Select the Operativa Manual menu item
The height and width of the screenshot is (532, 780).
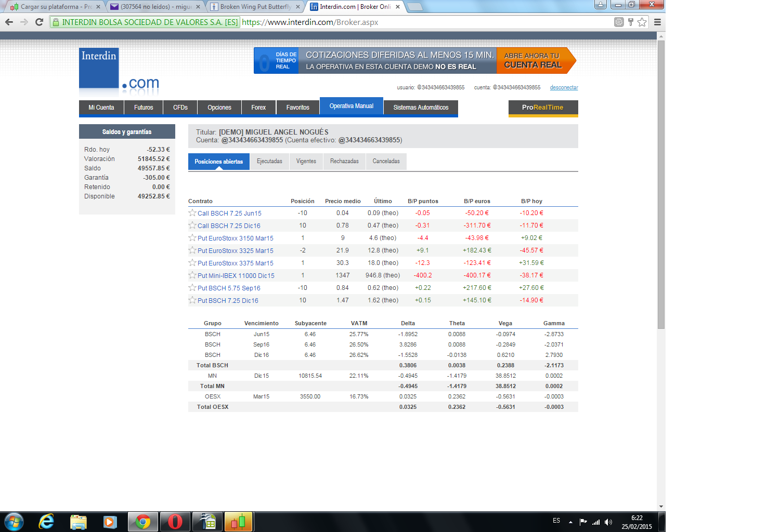(352, 106)
